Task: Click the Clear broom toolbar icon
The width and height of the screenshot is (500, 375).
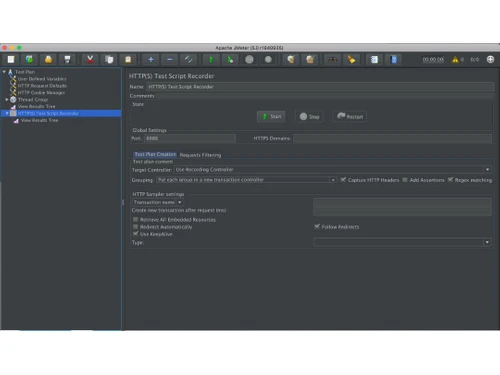Action: click(x=291, y=60)
